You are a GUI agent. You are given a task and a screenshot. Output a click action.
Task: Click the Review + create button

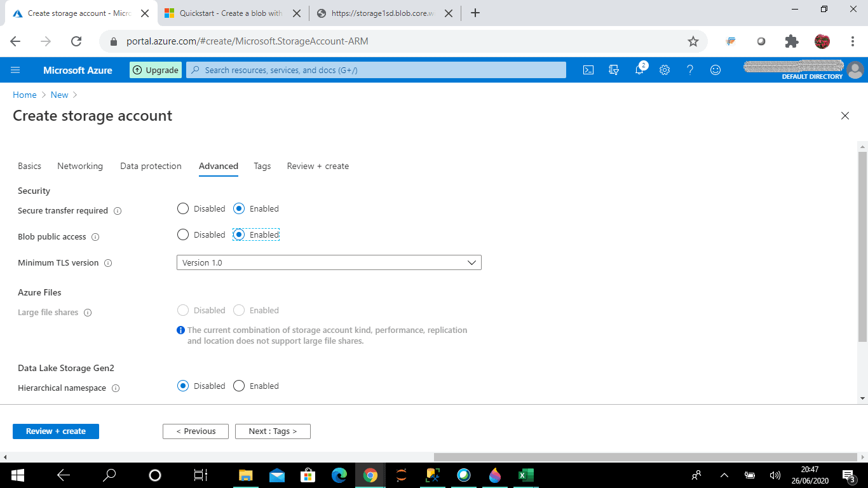point(55,431)
